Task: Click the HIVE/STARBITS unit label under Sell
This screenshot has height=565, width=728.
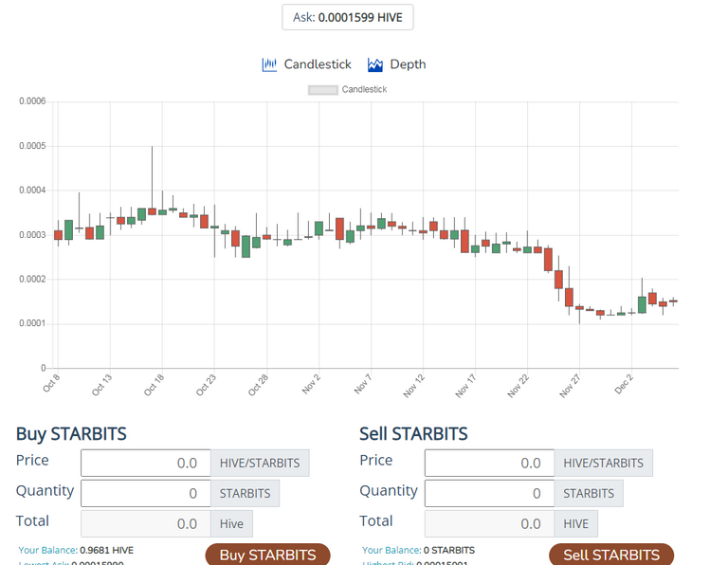Action: 604,463
